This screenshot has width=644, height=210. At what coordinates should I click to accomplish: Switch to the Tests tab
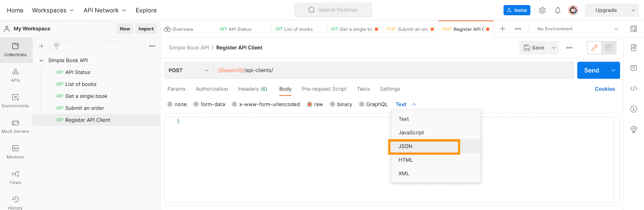click(x=363, y=89)
